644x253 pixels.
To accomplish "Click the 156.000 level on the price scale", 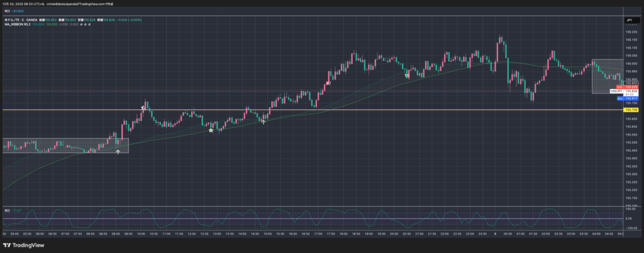I will (630, 63).
